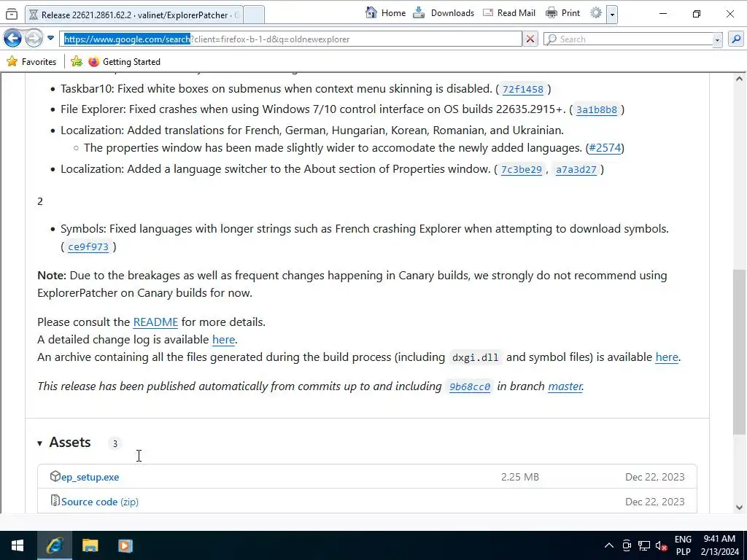This screenshot has height=560, width=747.
Task: Open the media player taskbar icon
Action: click(x=125, y=545)
